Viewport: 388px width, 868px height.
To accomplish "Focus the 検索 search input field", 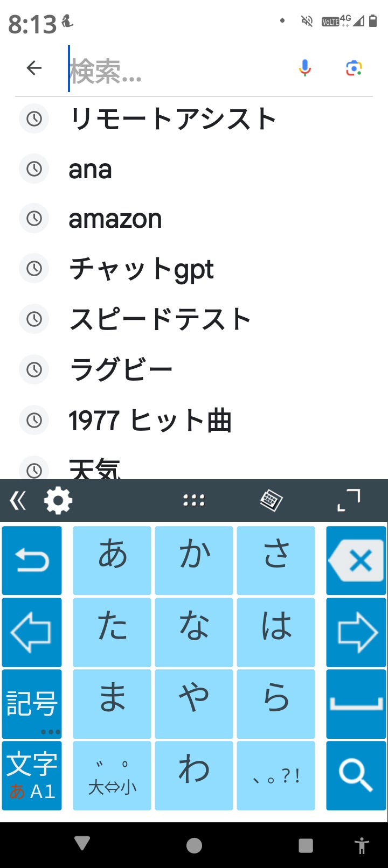I will click(x=178, y=69).
